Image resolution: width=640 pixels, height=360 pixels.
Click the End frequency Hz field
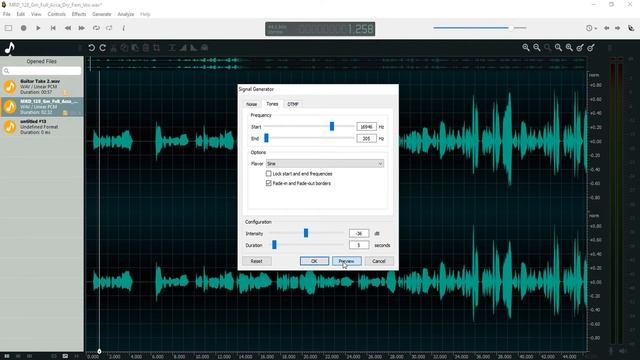(366, 139)
